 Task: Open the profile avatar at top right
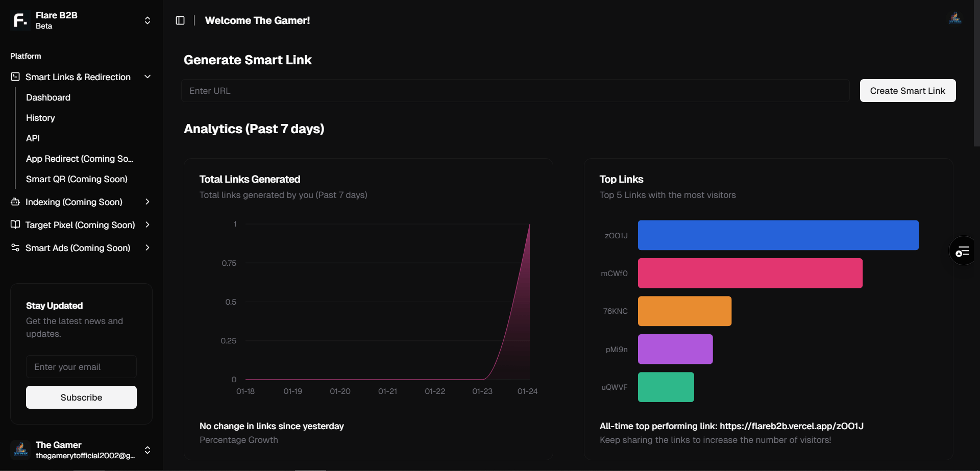point(955,18)
